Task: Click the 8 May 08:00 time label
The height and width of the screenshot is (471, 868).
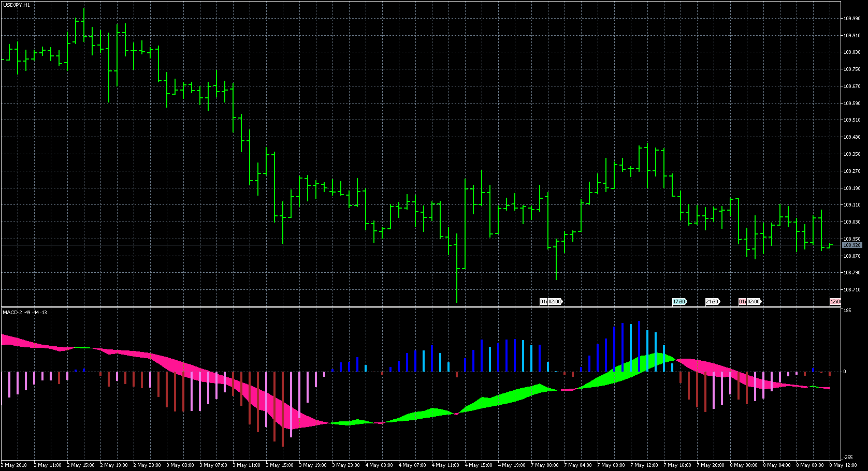Action: [810, 465]
